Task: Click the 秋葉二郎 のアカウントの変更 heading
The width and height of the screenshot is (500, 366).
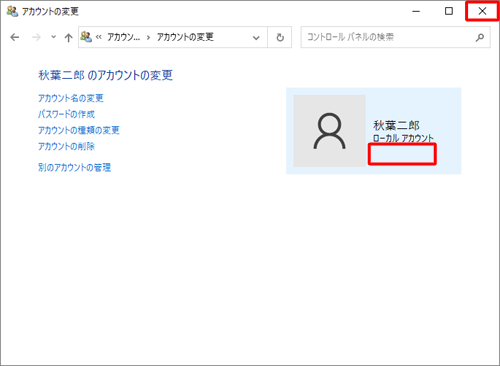Action: pyautogui.click(x=105, y=75)
